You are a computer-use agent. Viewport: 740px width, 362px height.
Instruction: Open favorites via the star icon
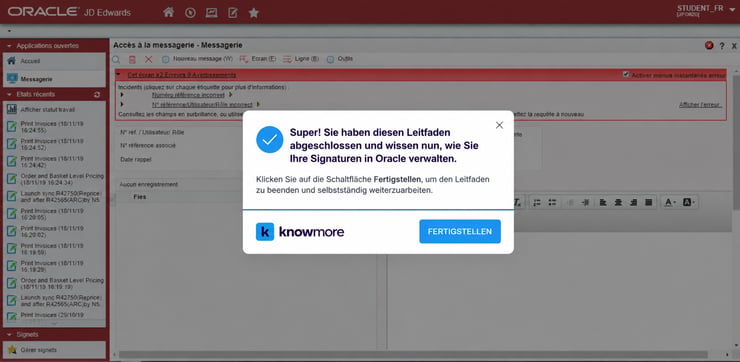pyautogui.click(x=254, y=13)
